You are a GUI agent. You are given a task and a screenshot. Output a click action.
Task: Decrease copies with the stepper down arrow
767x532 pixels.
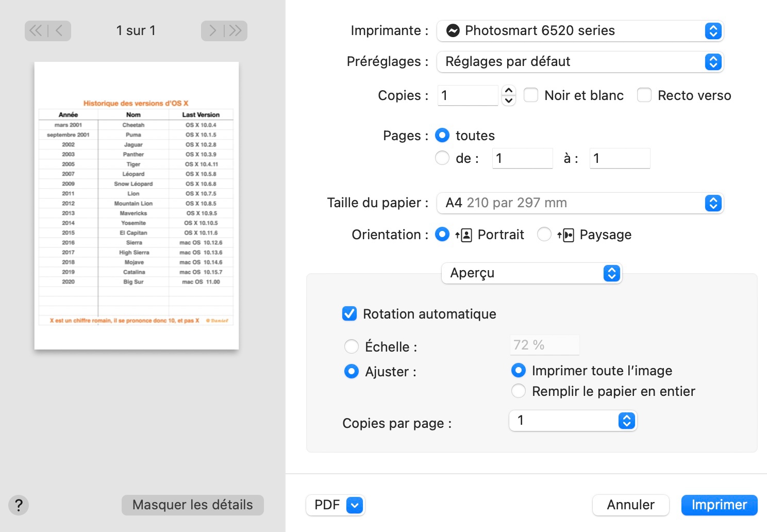pos(509,101)
